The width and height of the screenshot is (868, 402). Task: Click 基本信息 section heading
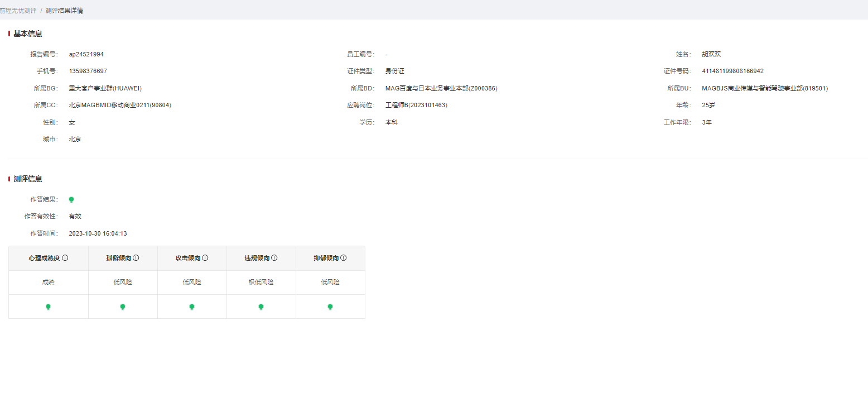28,33
